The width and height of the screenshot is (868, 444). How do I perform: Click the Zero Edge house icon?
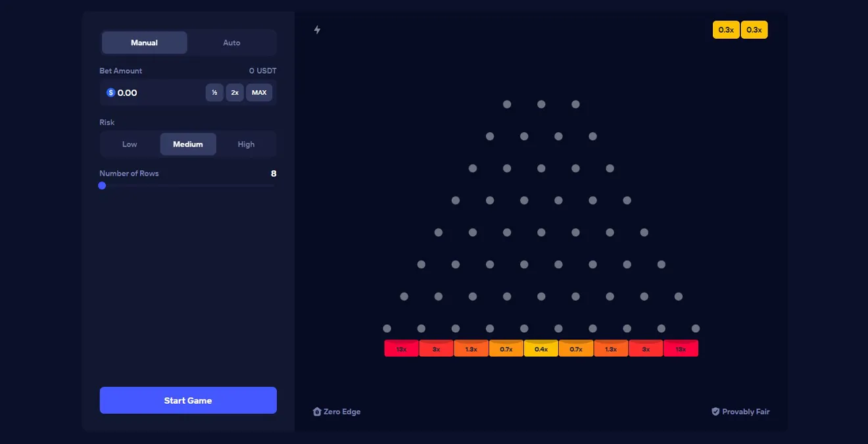(x=316, y=411)
